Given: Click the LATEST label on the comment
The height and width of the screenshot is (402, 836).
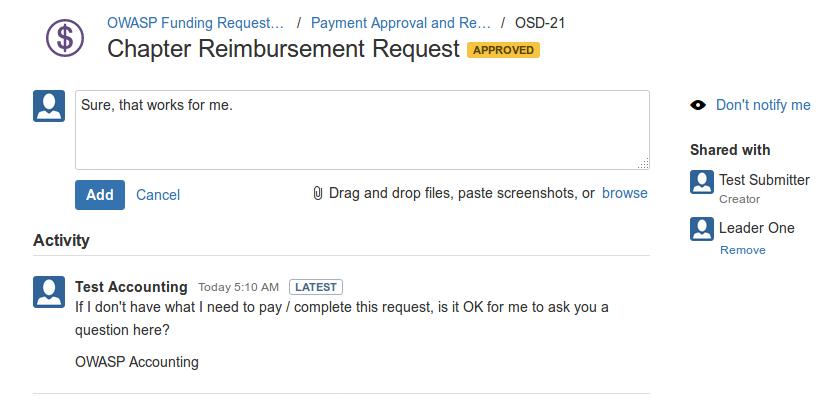Looking at the screenshot, I should pyautogui.click(x=316, y=287).
